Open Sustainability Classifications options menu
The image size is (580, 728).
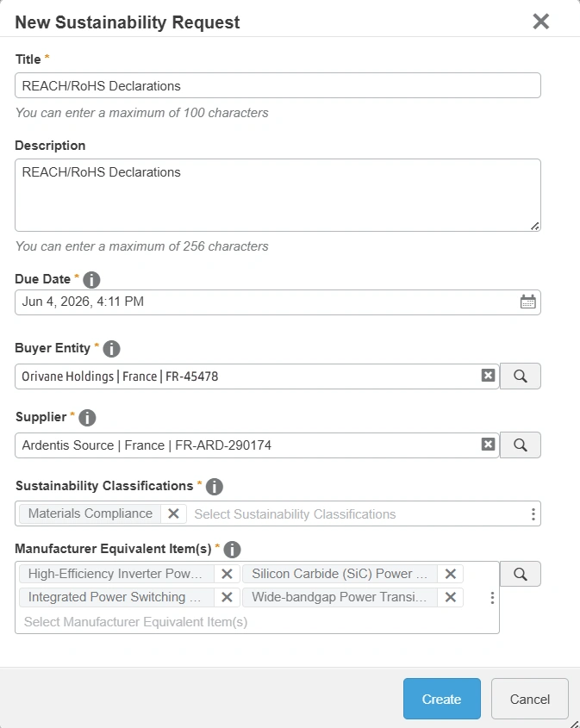tap(533, 514)
